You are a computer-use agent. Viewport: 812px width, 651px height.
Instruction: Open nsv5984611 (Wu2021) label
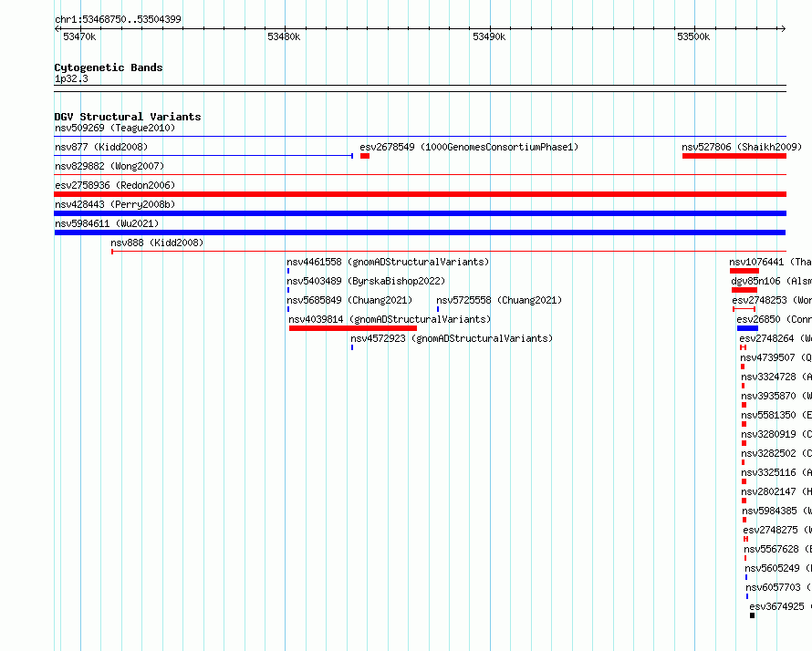coord(107,223)
